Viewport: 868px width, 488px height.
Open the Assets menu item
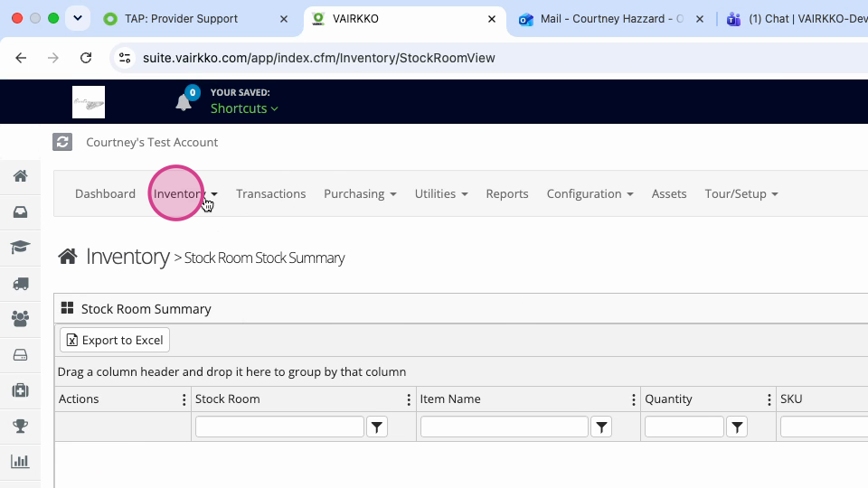pyautogui.click(x=669, y=193)
